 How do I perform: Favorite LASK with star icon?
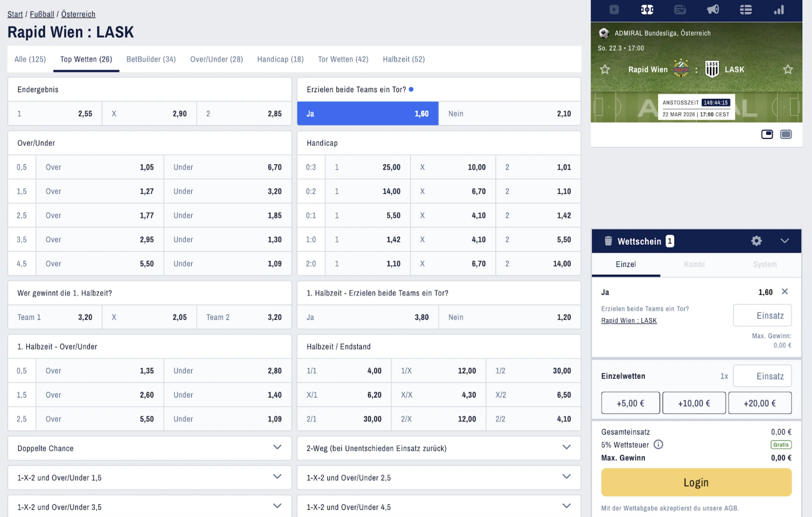tap(788, 69)
